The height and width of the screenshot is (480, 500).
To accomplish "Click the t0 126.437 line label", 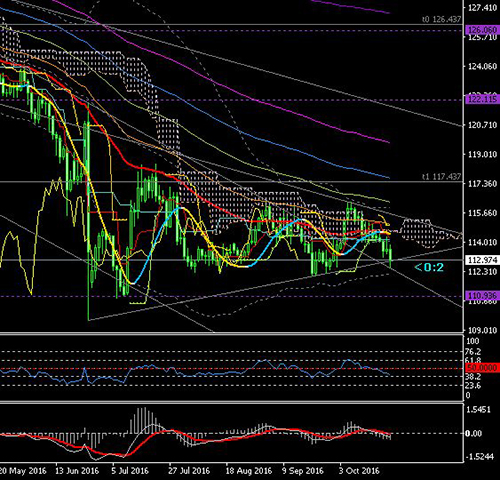I will point(441,19).
